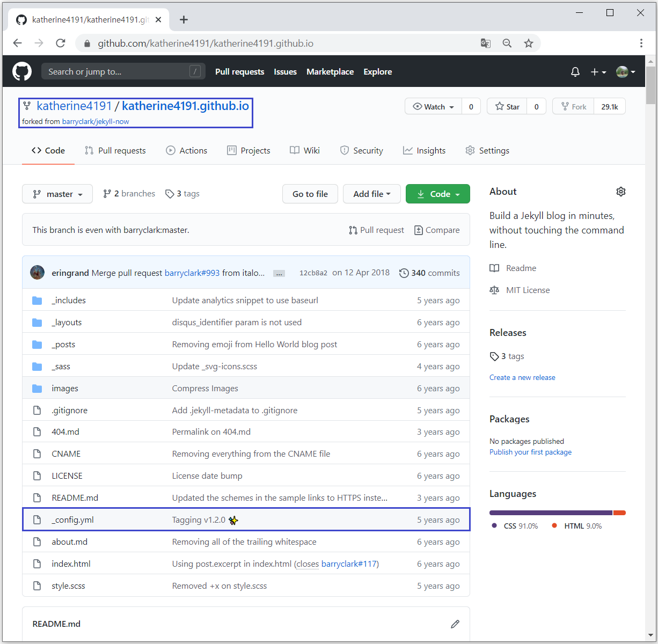Screen dimensions: 658x644
Task: Open the Actions tab
Action: point(187,150)
